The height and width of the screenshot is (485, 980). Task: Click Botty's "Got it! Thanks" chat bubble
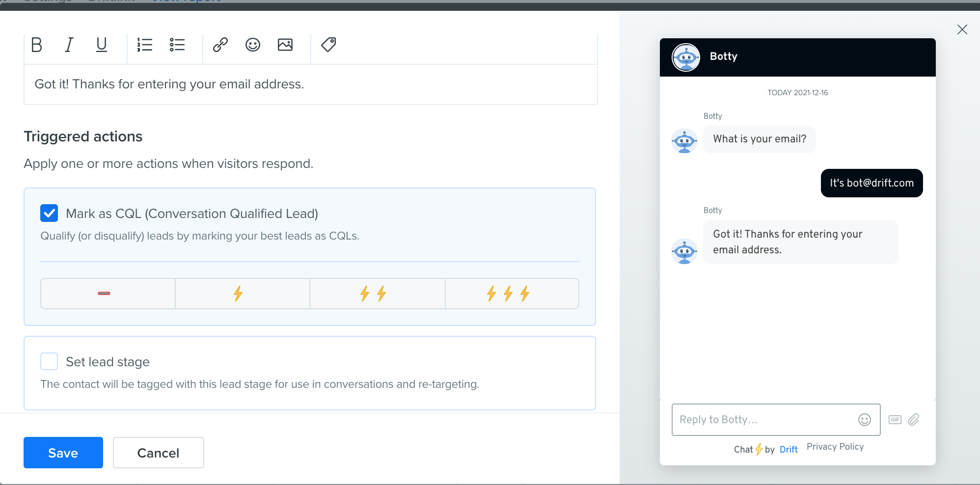click(x=801, y=242)
